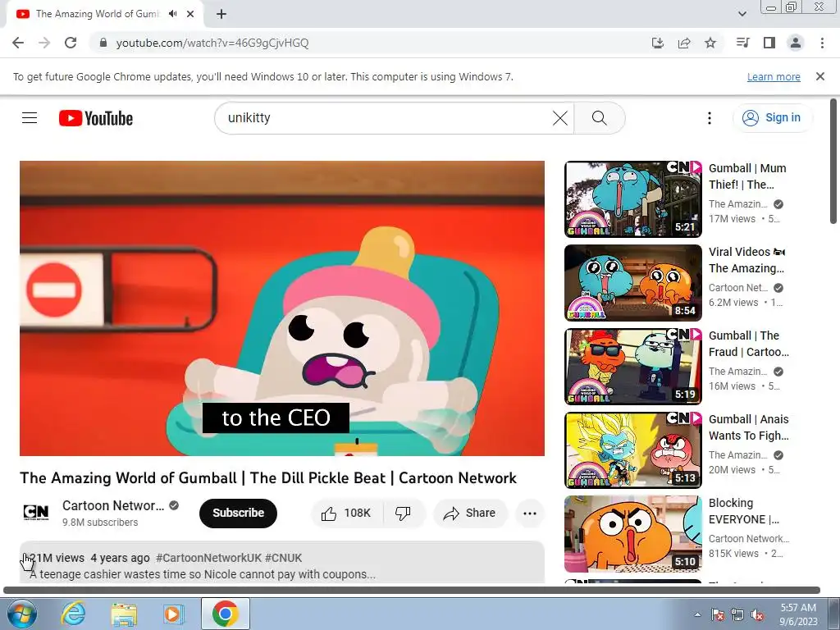Open the muted volume tray icon
The width and height of the screenshot is (840, 630).
click(x=757, y=614)
